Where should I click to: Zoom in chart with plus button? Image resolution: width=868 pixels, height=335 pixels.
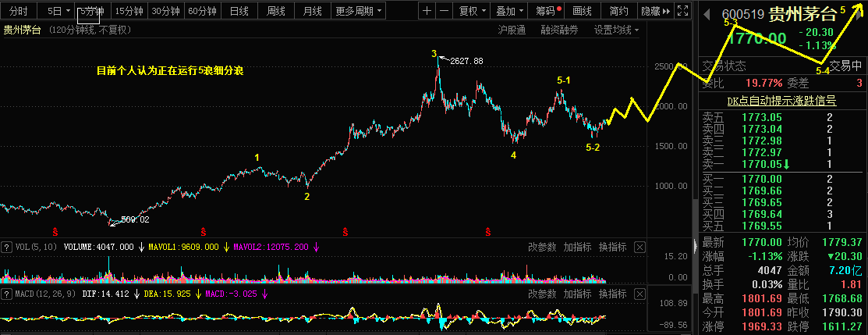[x=427, y=10]
